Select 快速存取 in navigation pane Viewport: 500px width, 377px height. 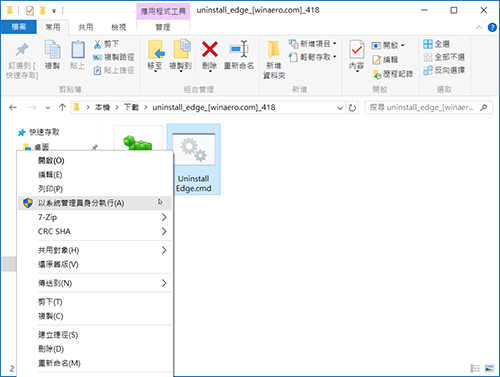44,132
